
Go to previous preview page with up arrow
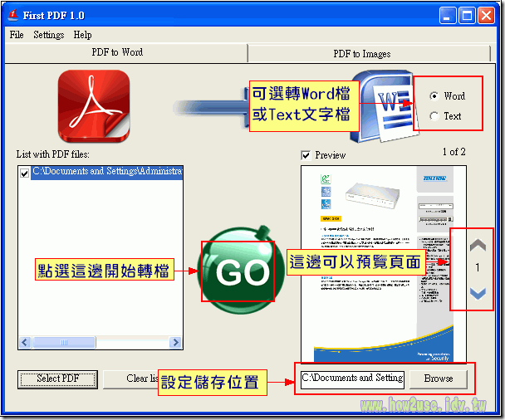(478, 246)
